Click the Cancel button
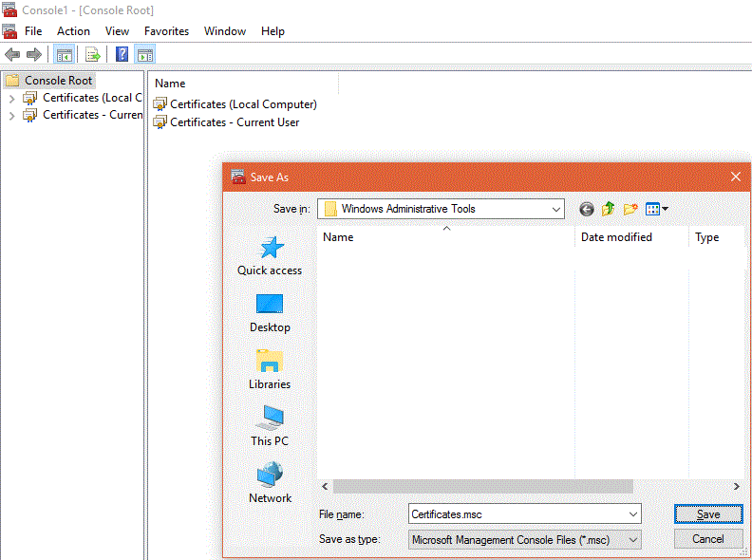752x560 pixels. (707, 538)
